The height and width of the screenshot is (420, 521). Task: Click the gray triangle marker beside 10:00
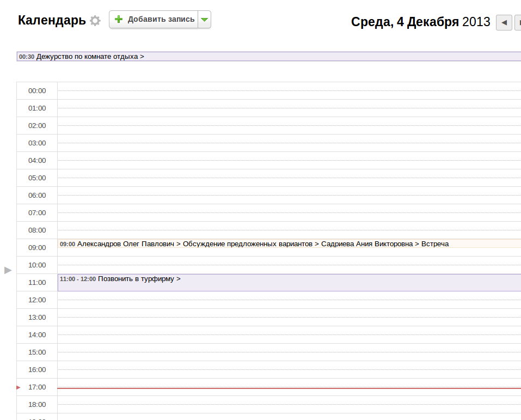pos(8,270)
